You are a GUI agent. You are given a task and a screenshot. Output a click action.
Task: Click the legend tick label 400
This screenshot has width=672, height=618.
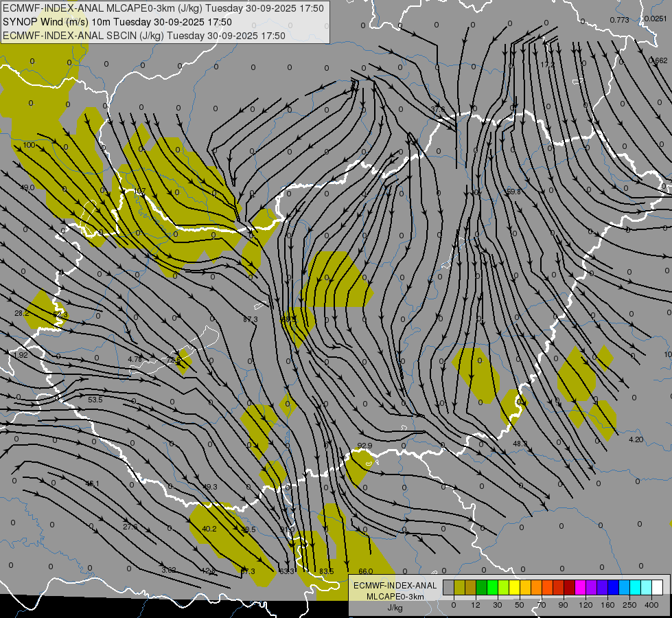pos(651,605)
